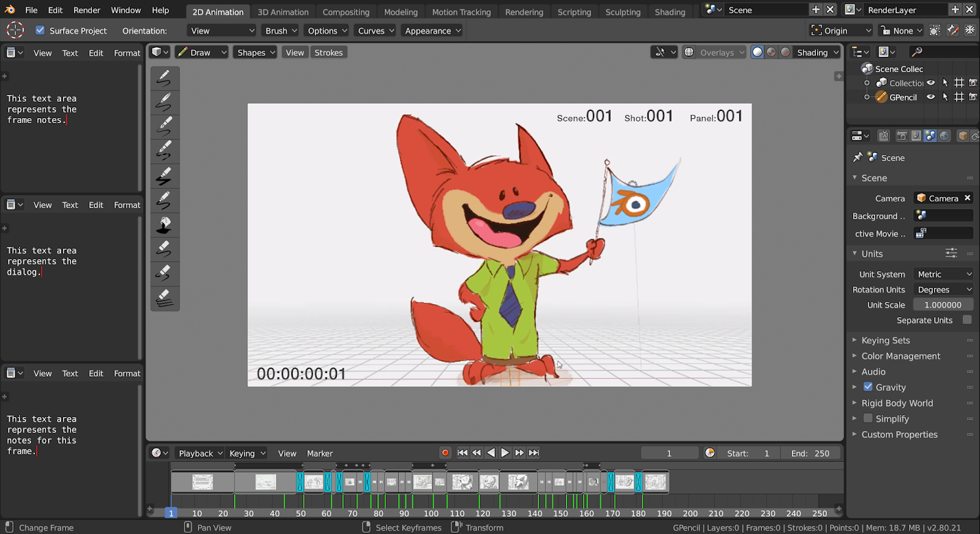Open the Draw mode dropdown
Image resolution: width=980 pixels, height=534 pixels.
pyautogui.click(x=202, y=53)
